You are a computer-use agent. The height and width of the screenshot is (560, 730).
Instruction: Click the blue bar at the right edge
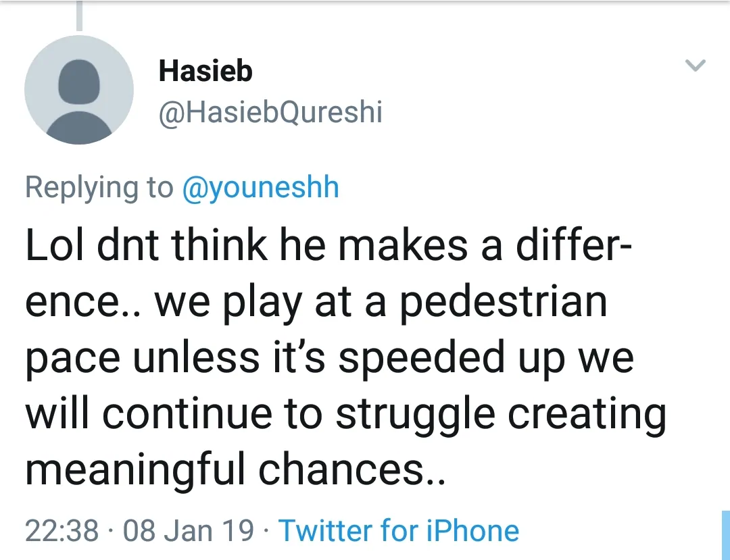tap(725, 535)
